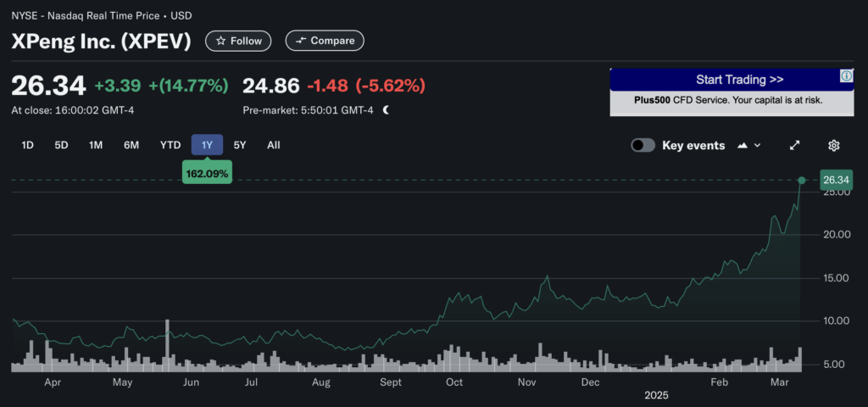Open the chart type dropdown chevron

point(758,145)
